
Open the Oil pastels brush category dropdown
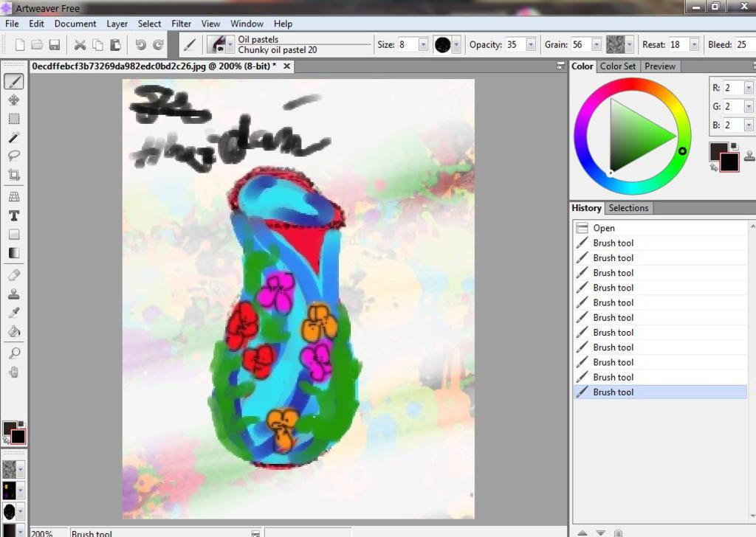230,45
